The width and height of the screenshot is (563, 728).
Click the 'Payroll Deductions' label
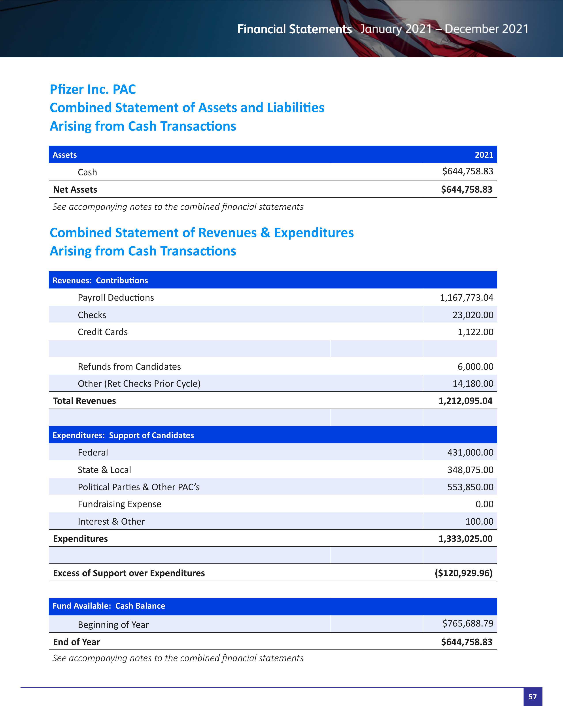point(116,298)
